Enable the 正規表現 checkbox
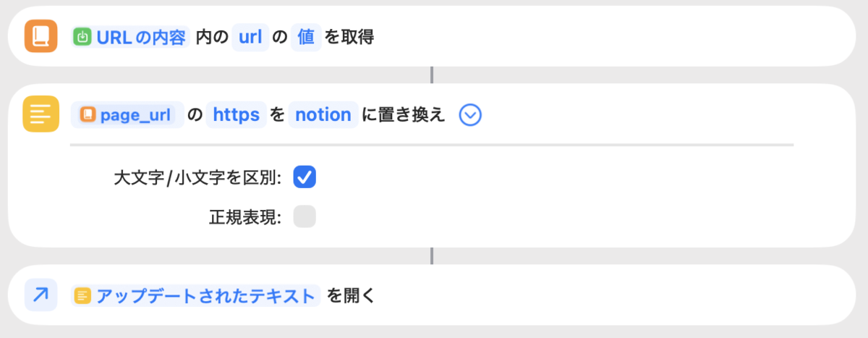 click(x=305, y=216)
